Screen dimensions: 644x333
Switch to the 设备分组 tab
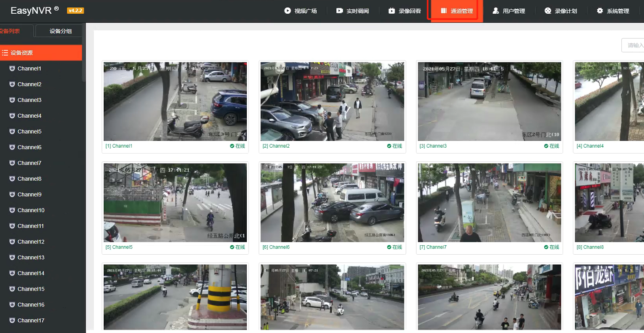point(60,31)
